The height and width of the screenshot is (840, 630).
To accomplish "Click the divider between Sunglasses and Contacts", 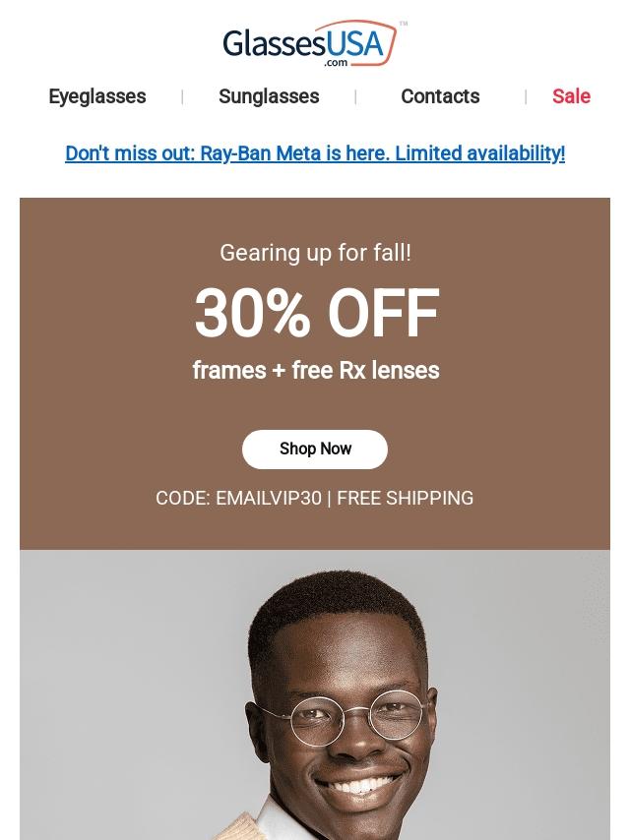I will [x=355, y=96].
